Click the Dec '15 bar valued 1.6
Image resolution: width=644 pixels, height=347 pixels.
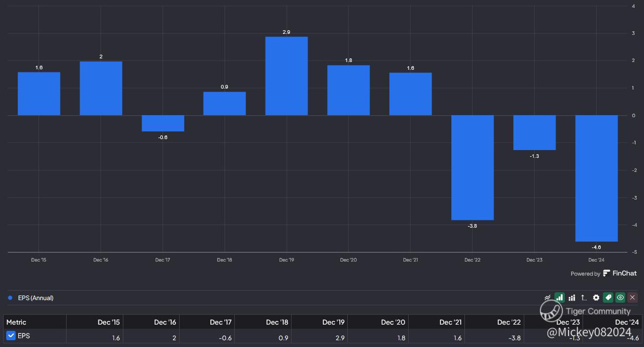point(39,94)
